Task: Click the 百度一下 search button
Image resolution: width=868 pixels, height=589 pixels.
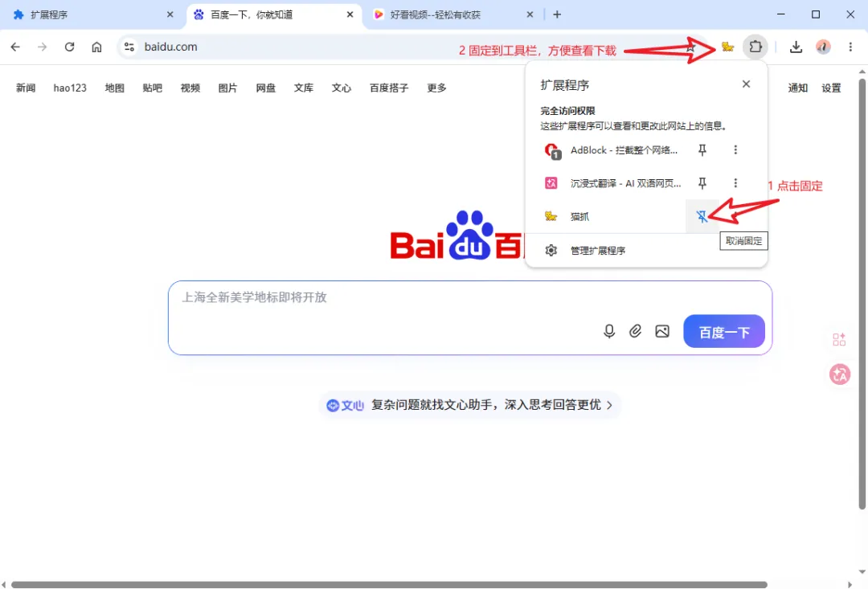Action: (x=724, y=331)
